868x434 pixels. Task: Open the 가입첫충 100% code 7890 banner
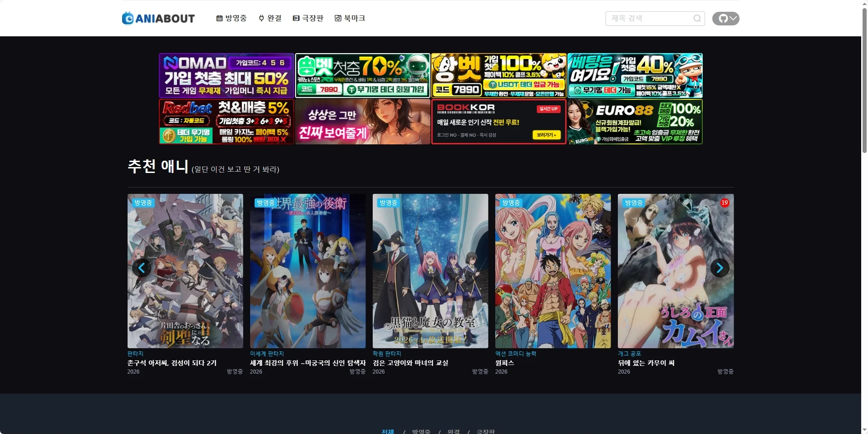[499, 75]
